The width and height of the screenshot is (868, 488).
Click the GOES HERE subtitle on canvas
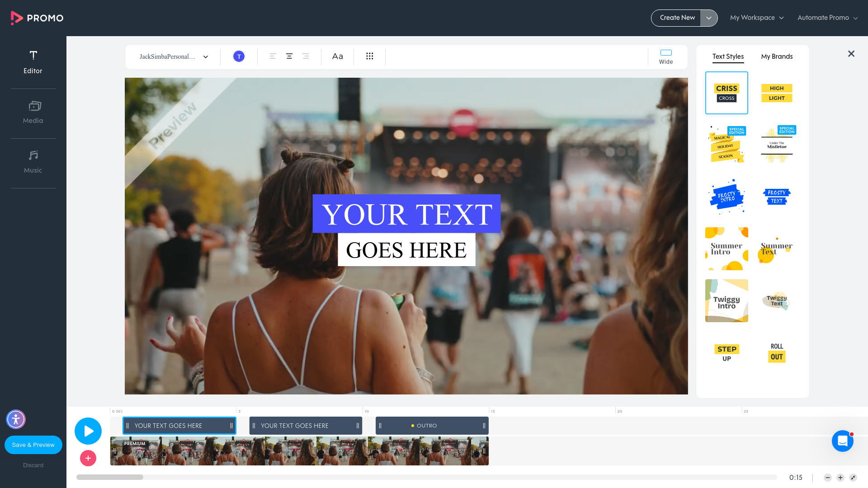pyautogui.click(x=406, y=250)
